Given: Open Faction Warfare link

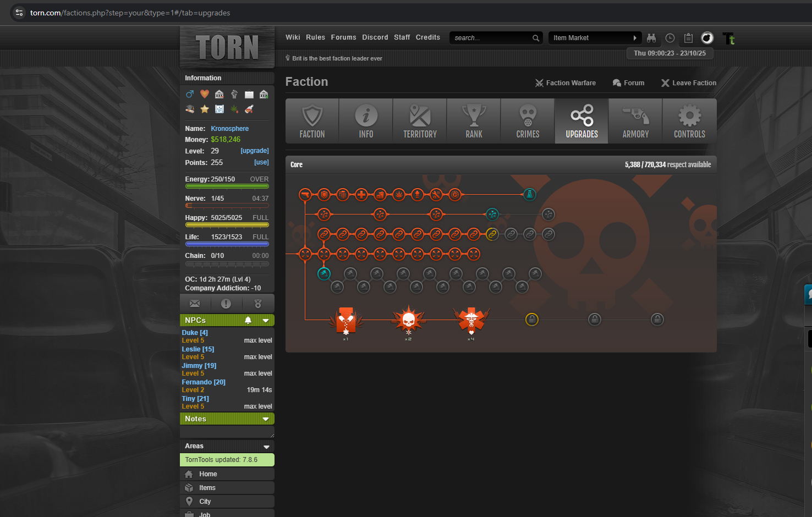Looking at the screenshot, I should (x=566, y=83).
